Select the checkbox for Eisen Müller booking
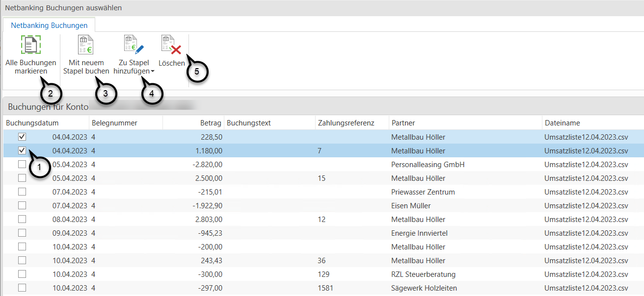 pyautogui.click(x=22, y=206)
